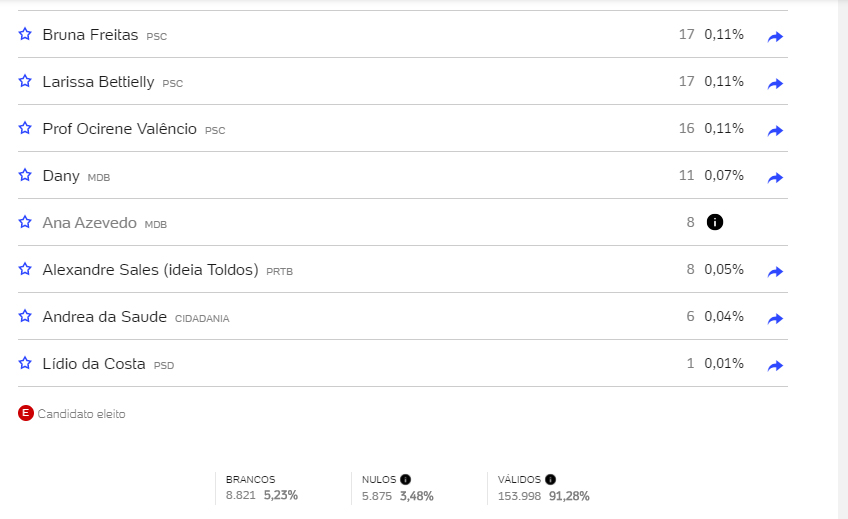Image resolution: width=848 pixels, height=519 pixels.
Task: Show info about Válidos votes
Action: [x=550, y=480]
